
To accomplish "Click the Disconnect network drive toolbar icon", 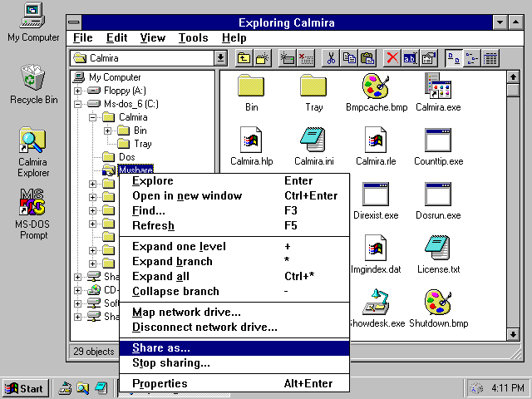I will point(306,58).
